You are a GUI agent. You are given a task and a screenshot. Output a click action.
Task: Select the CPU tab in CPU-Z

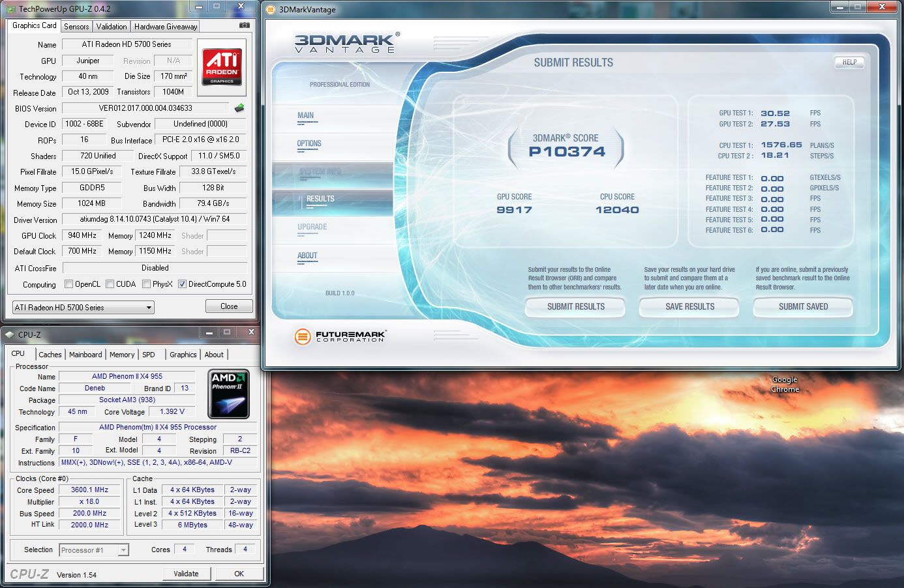[x=18, y=353]
